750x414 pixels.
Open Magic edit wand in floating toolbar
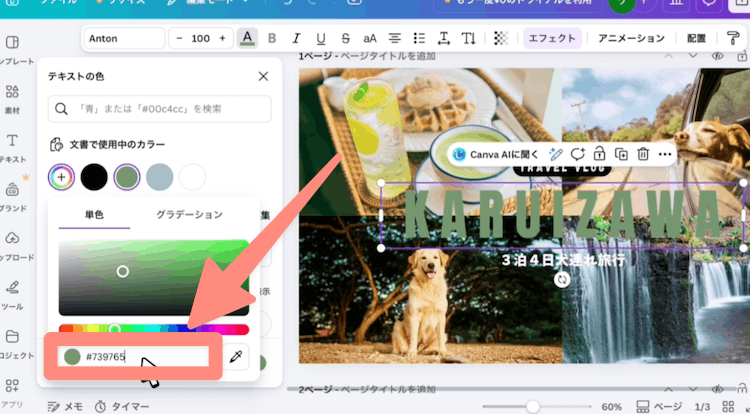point(556,154)
